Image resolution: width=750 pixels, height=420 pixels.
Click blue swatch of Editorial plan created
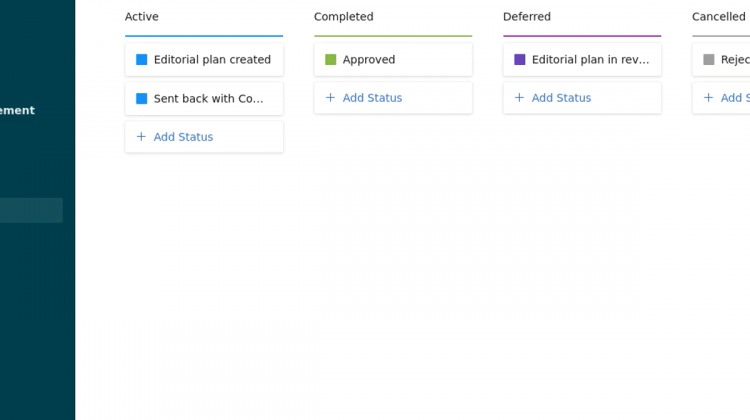tap(142, 60)
